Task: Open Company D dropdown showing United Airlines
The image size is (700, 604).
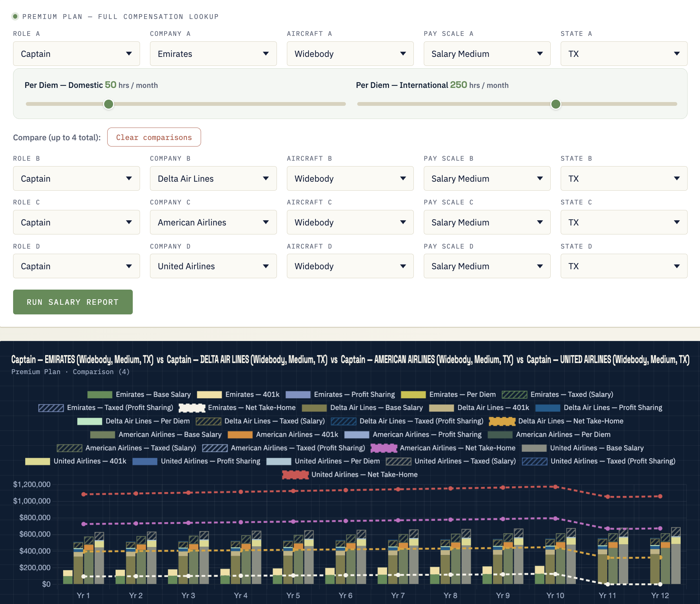Action: tap(213, 266)
